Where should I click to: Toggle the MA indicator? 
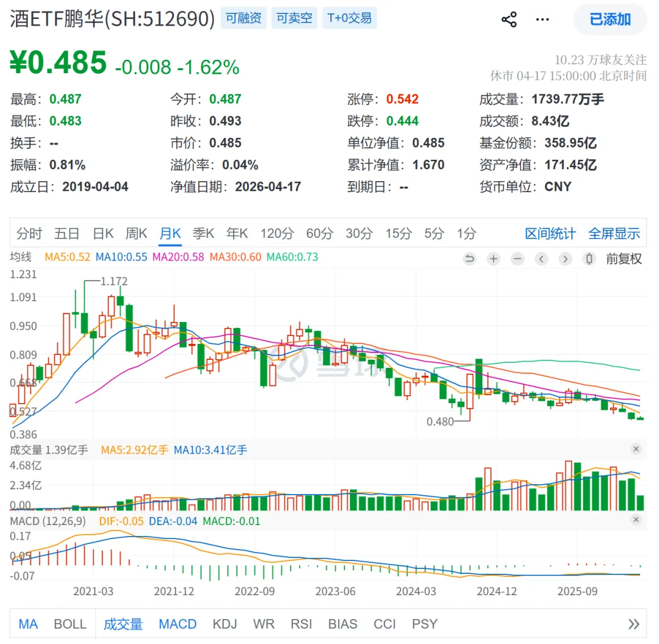[x=28, y=624]
